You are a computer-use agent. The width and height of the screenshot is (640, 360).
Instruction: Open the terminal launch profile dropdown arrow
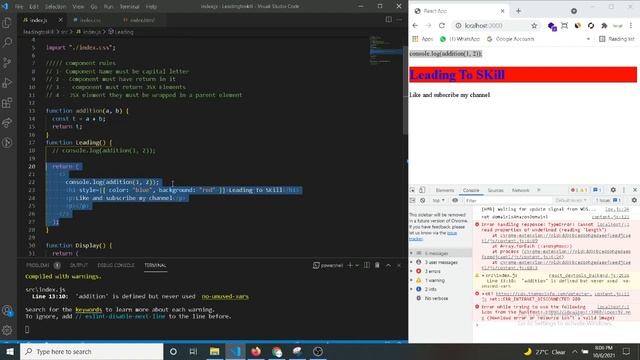[x=357, y=265]
